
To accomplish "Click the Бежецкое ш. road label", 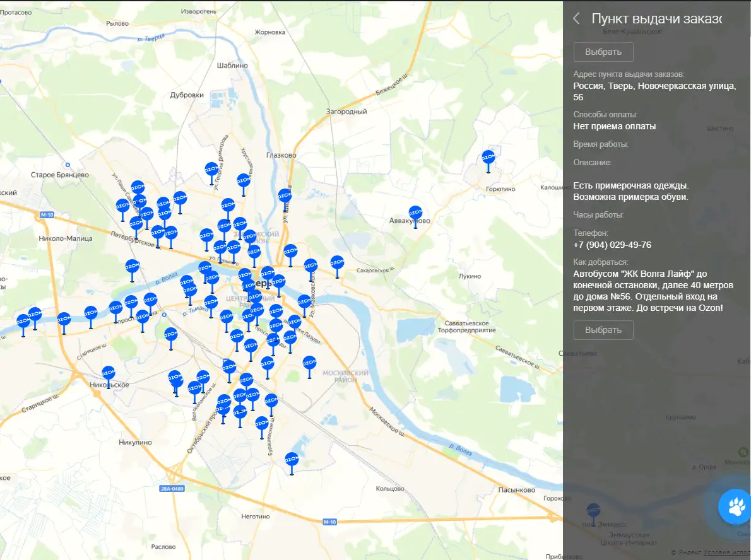I will (x=392, y=85).
